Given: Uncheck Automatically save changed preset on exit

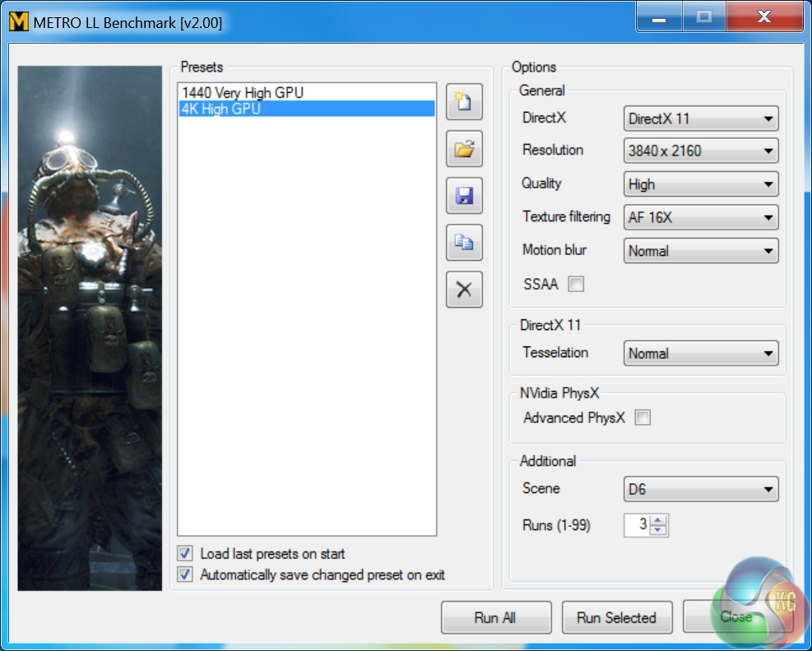Looking at the screenshot, I should coord(185,574).
